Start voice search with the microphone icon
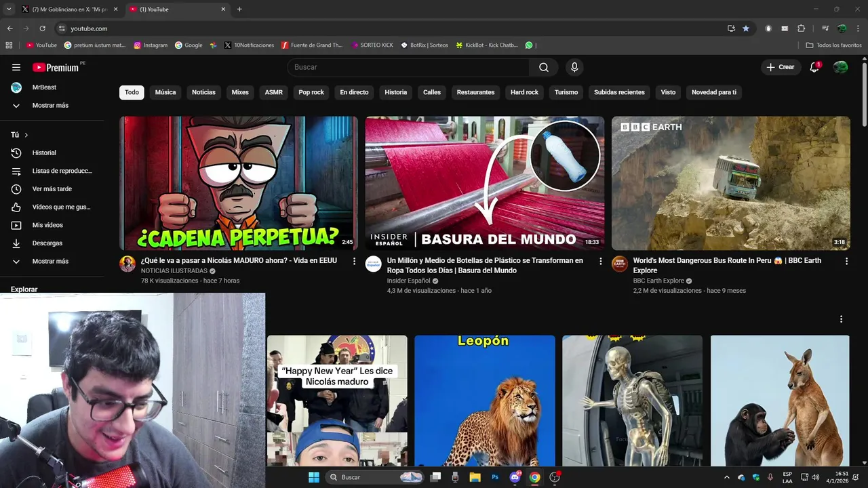This screenshot has width=868, height=488. coord(574,67)
